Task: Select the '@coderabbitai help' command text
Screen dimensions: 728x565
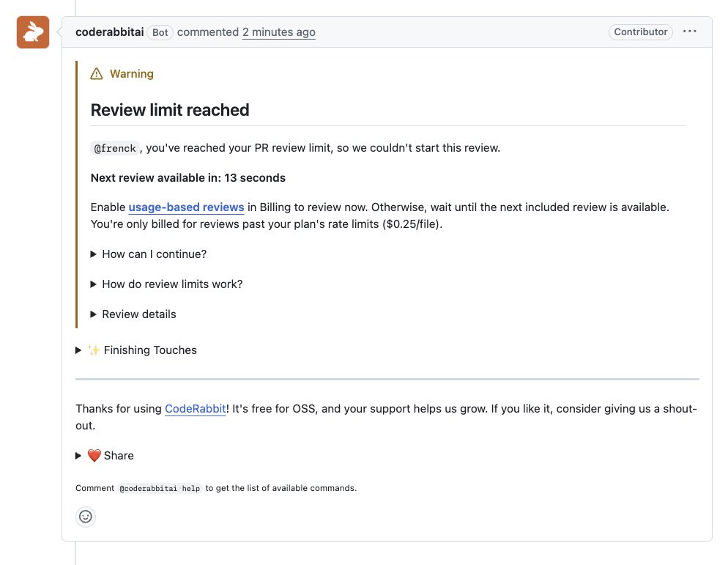Action: [x=160, y=488]
